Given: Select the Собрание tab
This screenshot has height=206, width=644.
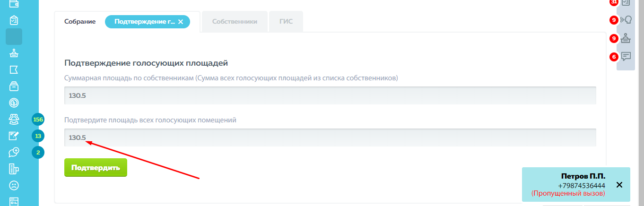Looking at the screenshot, I should [80, 22].
